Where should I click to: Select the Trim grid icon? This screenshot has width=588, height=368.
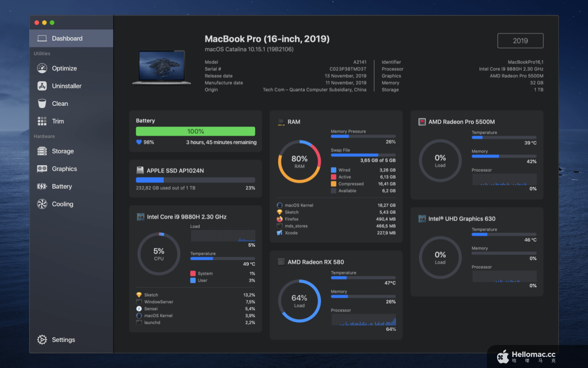click(x=42, y=121)
